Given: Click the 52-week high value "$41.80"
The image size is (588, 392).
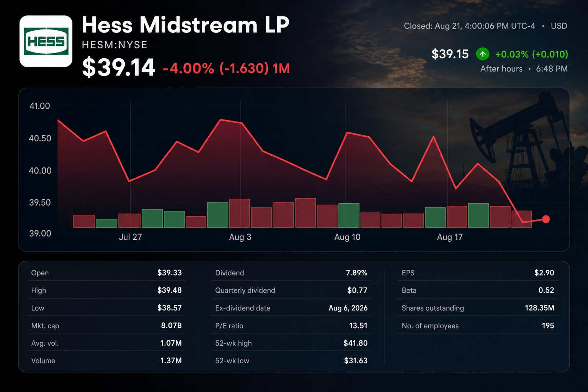Looking at the screenshot, I should 355,343.
